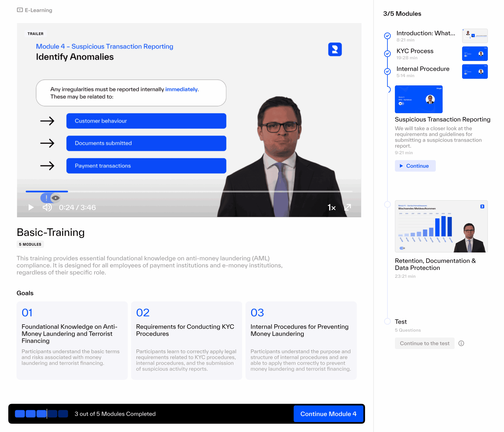Click the E-Learning video icon in the header
504x432 pixels.
20,10
